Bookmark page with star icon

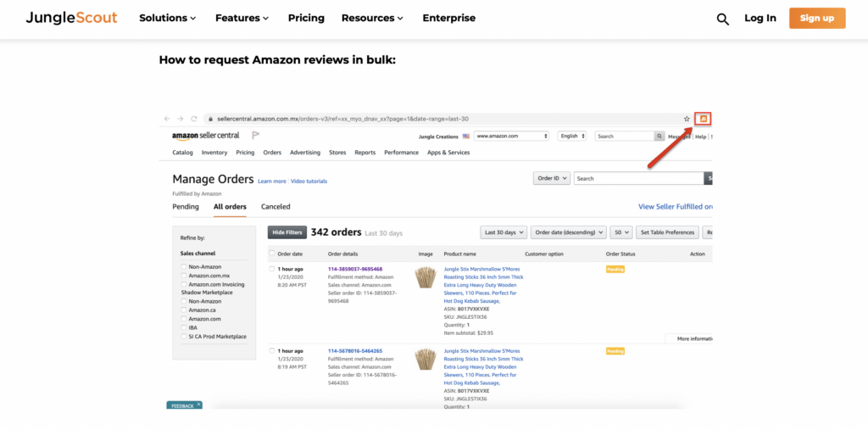coord(687,119)
